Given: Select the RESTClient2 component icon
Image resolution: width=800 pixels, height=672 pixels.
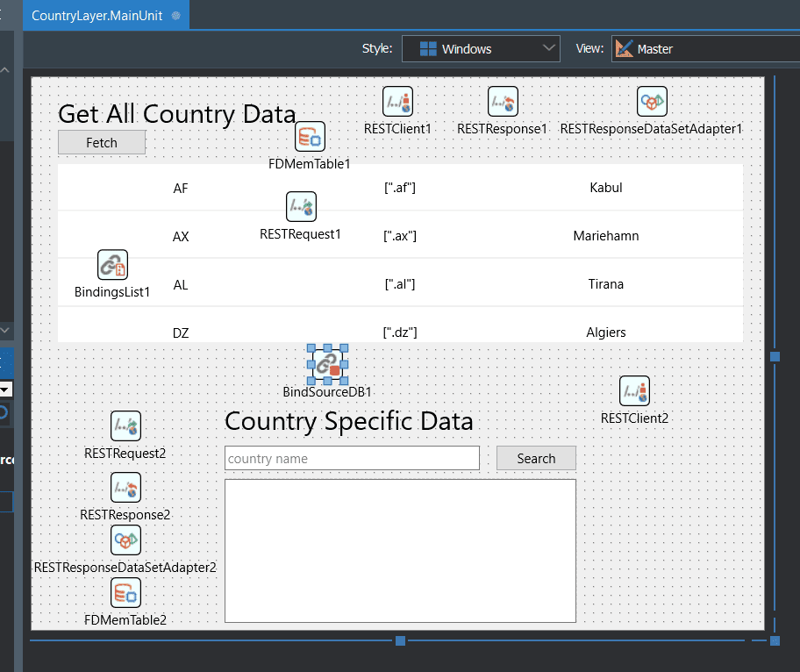Looking at the screenshot, I should click(x=634, y=391).
